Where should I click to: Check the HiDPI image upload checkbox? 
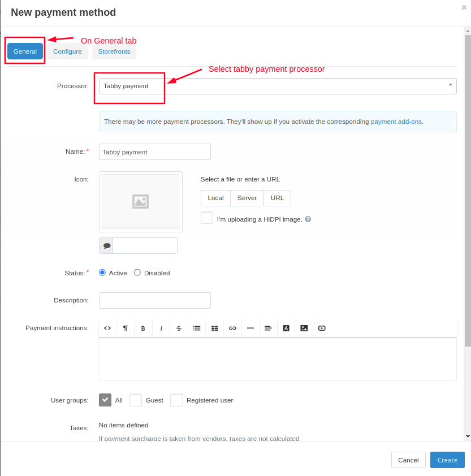click(x=207, y=218)
